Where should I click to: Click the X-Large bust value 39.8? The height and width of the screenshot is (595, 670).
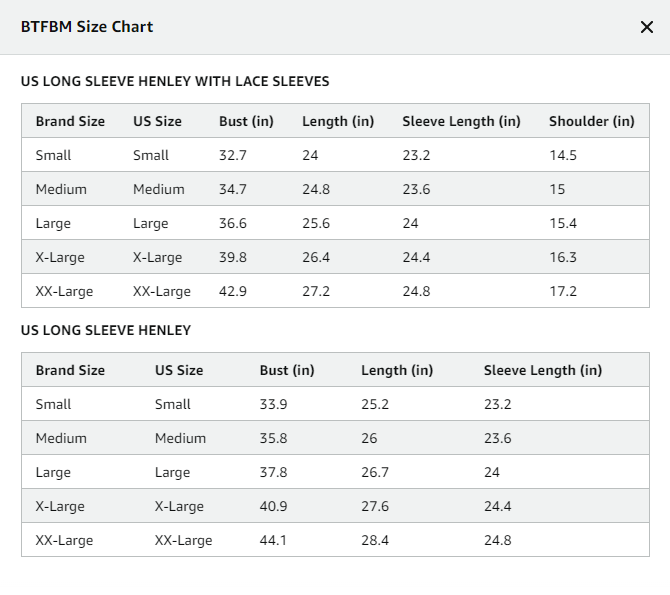pos(233,257)
